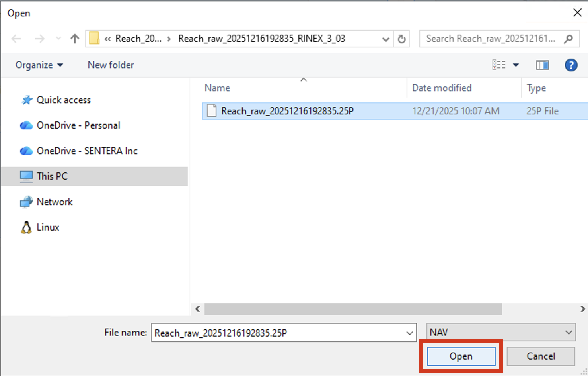
Task: Click New folder in the toolbar
Action: click(x=111, y=65)
